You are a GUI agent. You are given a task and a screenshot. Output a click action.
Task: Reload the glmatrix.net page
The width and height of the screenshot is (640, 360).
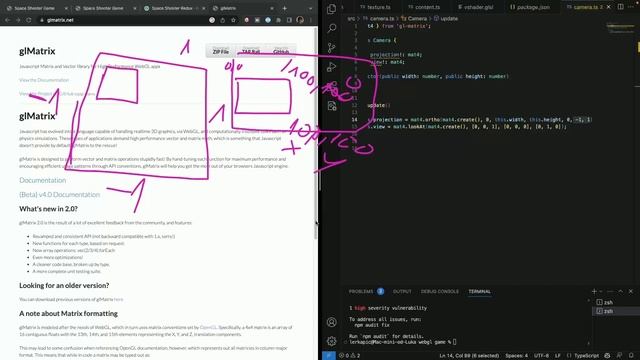click(29, 20)
